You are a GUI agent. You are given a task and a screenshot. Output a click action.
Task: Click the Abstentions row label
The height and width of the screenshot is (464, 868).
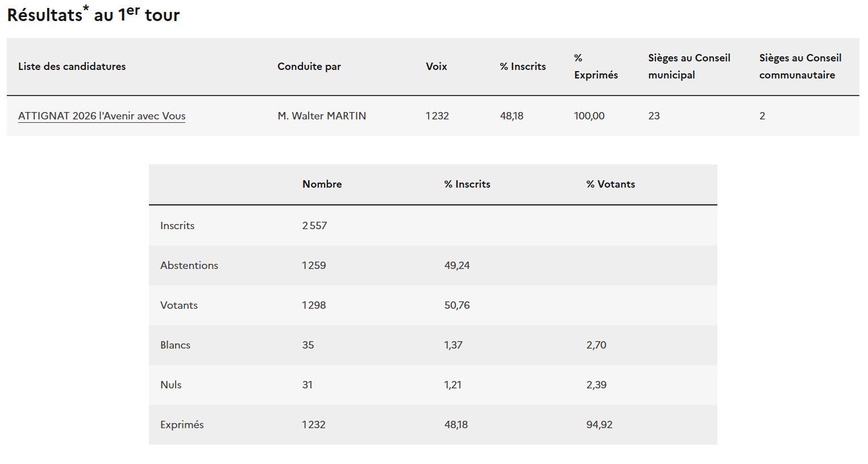point(189,266)
